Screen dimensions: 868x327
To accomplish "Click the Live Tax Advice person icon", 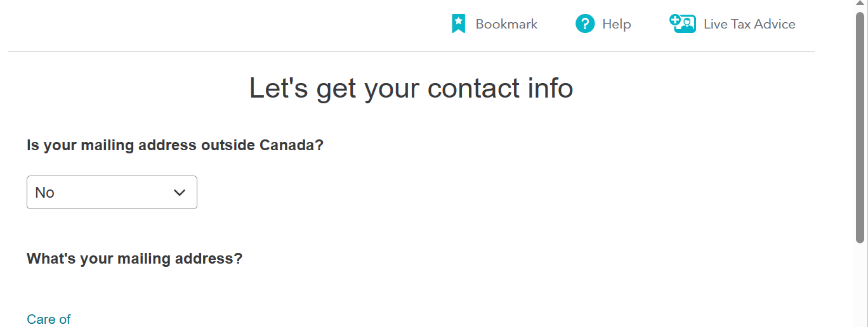I will (x=683, y=23).
